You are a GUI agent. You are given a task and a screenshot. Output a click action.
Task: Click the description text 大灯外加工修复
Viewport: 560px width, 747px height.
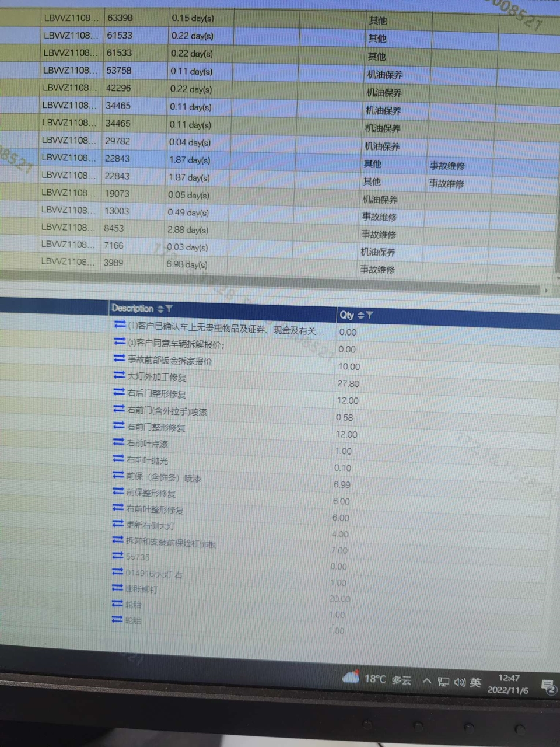tap(157, 377)
